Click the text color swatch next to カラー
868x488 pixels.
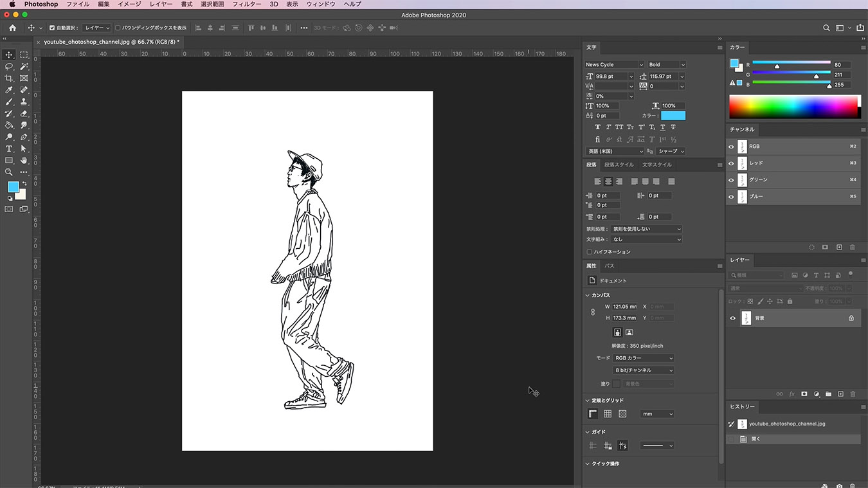[x=673, y=116]
